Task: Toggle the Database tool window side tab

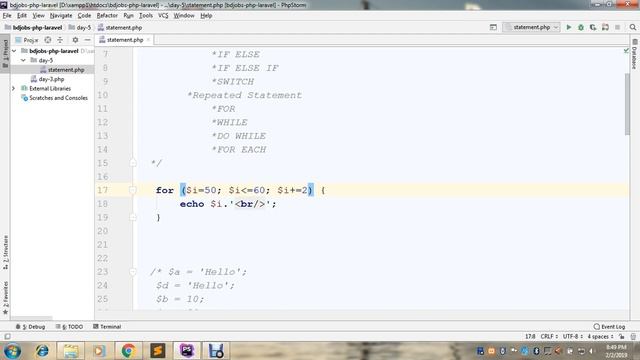Action: [x=634, y=54]
